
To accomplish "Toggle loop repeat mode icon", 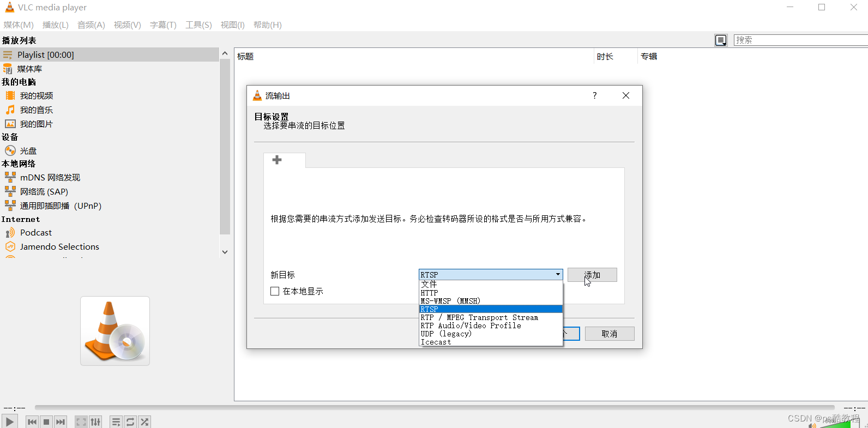I will pos(130,421).
